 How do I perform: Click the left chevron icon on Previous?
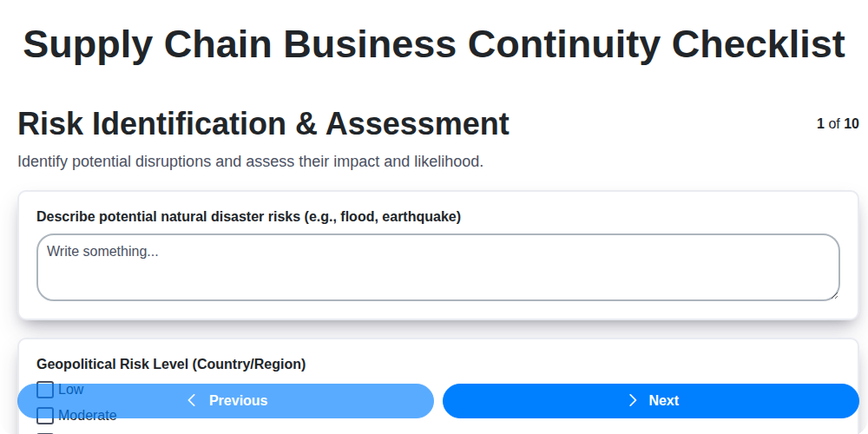[x=192, y=400]
